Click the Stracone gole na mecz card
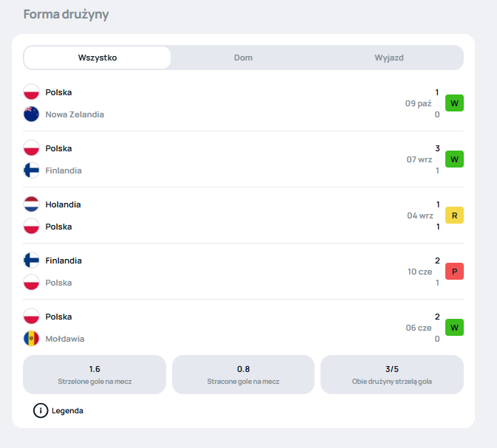This screenshot has width=497, height=448. click(243, 374)
